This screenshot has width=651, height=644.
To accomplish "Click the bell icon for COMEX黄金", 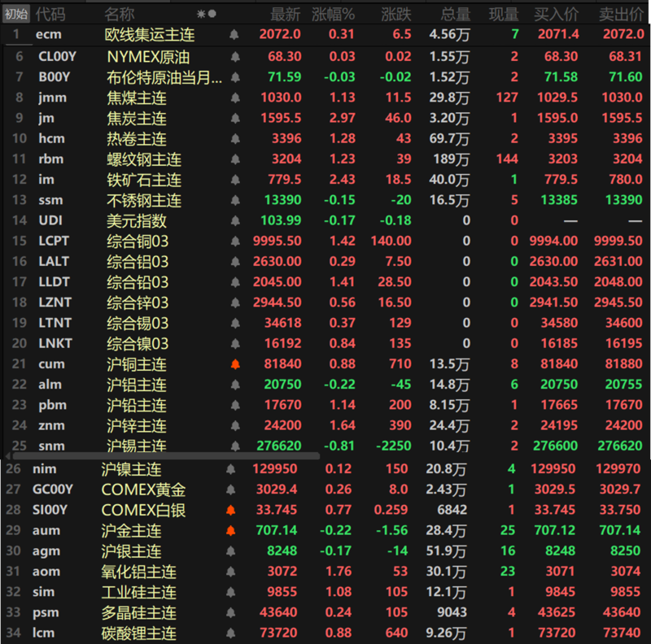I will (x=231, y=490).
